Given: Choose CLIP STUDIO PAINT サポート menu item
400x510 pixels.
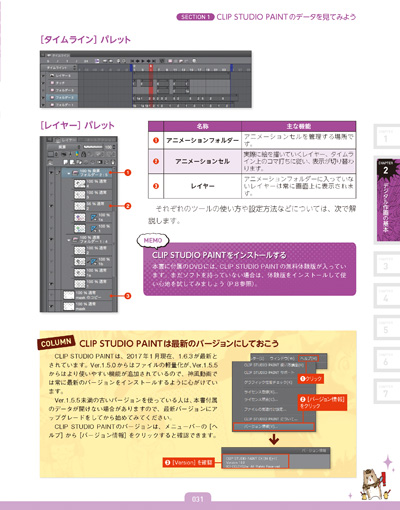Looking at the screenshot, I should 269,372.
